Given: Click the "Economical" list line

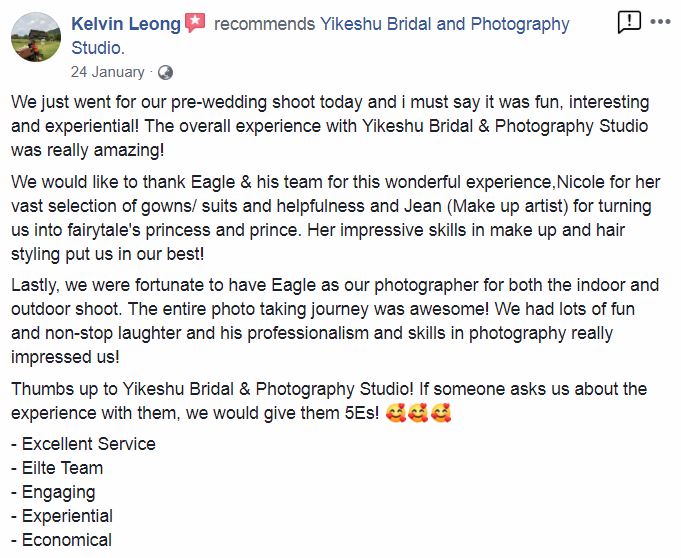Looking at the screenshot, I should tap(62, 540).
